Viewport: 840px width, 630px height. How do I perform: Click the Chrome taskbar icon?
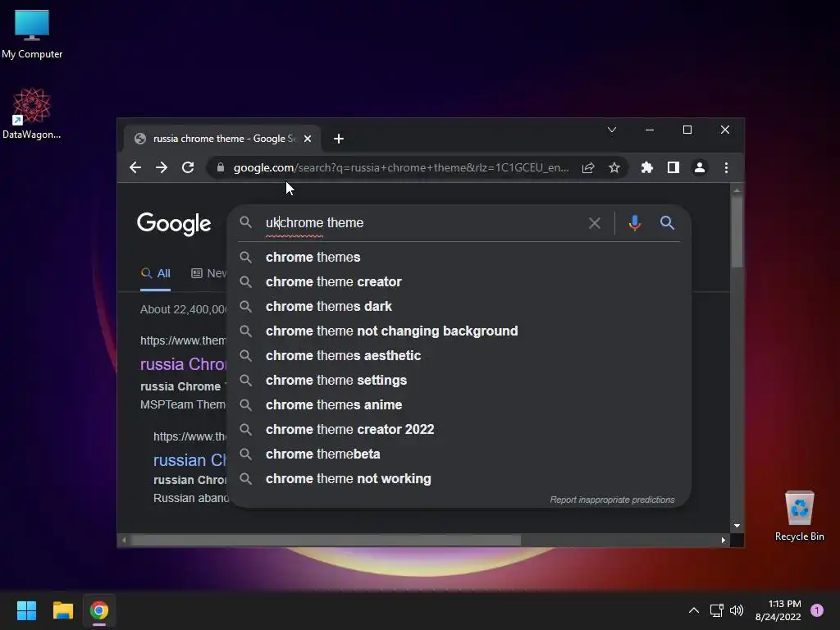pyautogui.click(x=99, y=610)
